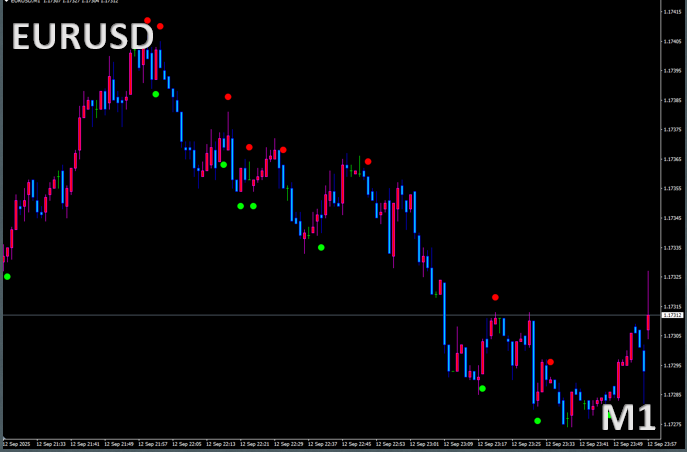Click time axis label 12 Sep 23:49
Screen dimensions: 687x452
[629, 444]
